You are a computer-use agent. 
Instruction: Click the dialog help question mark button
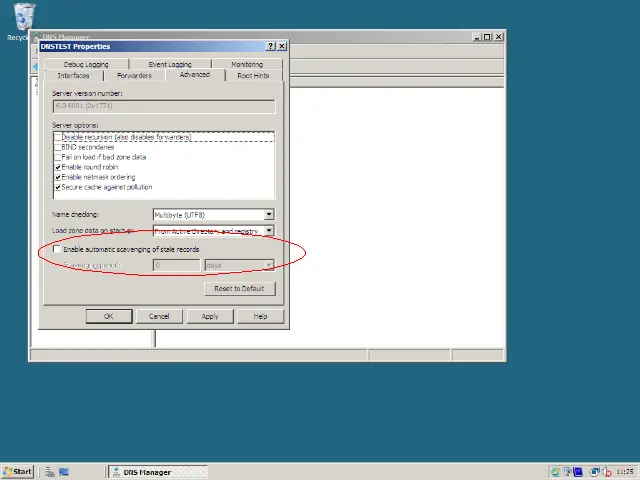[x=270, y=46]
